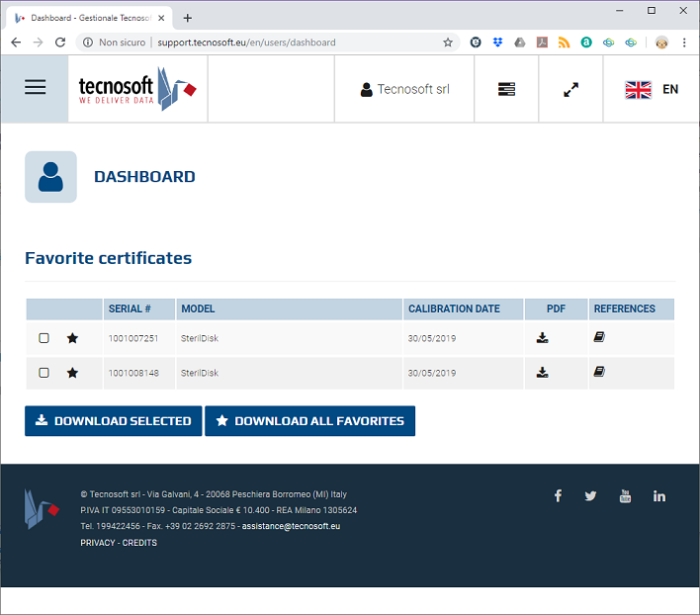Click the DASHBOARD page title
The image size is (700, 615).
pyautogui.click(x=144, y=177)
